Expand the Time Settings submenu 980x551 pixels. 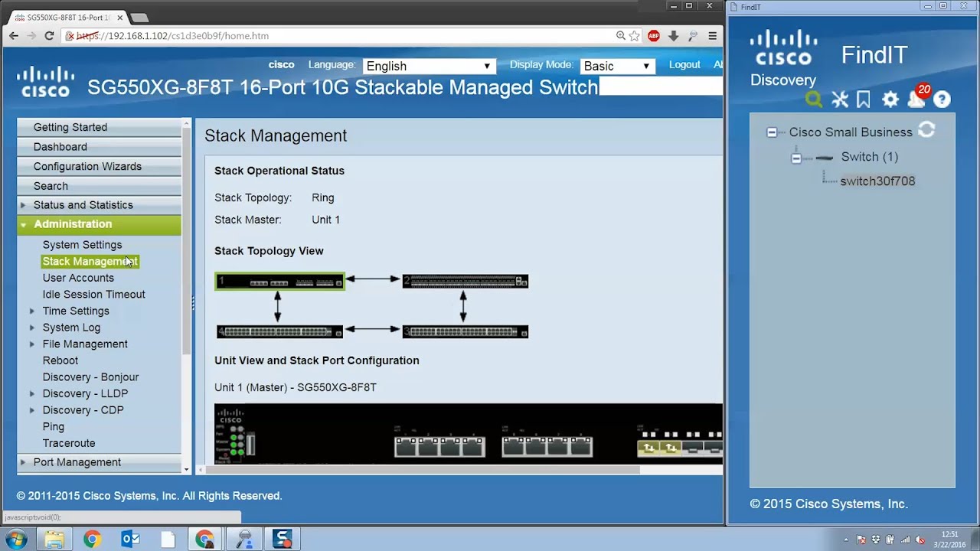(x=32, y=311)
